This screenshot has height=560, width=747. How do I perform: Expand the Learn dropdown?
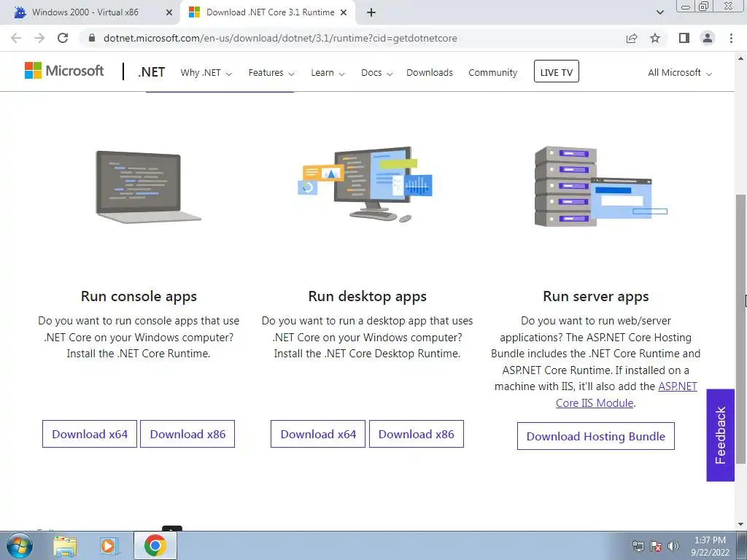(x=328, y=73)
